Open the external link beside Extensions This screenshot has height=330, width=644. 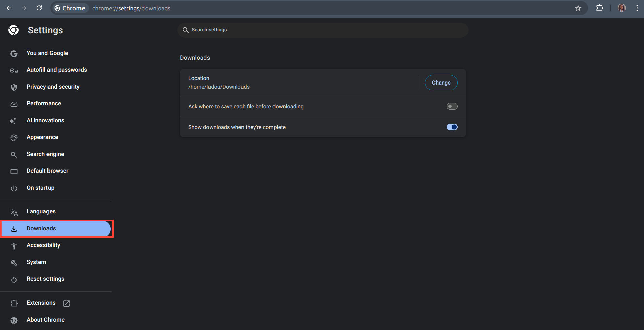pos(66,303)
